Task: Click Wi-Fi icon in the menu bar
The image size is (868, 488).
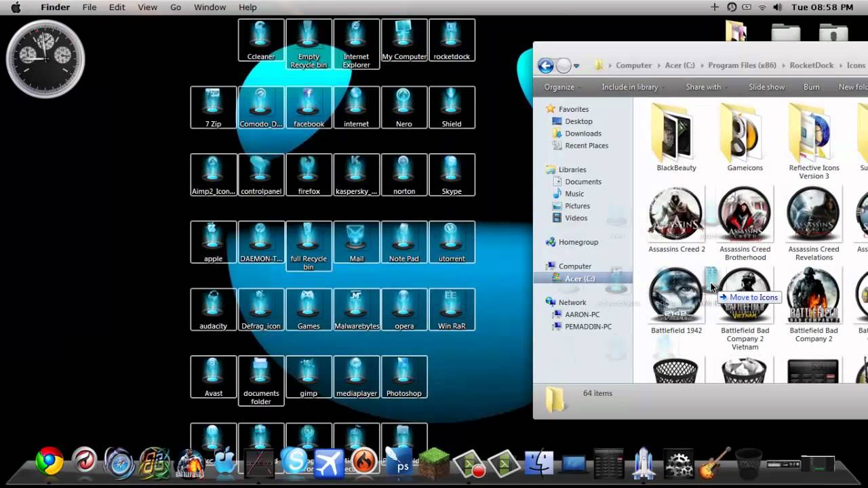Action: (x=762, y=7)
